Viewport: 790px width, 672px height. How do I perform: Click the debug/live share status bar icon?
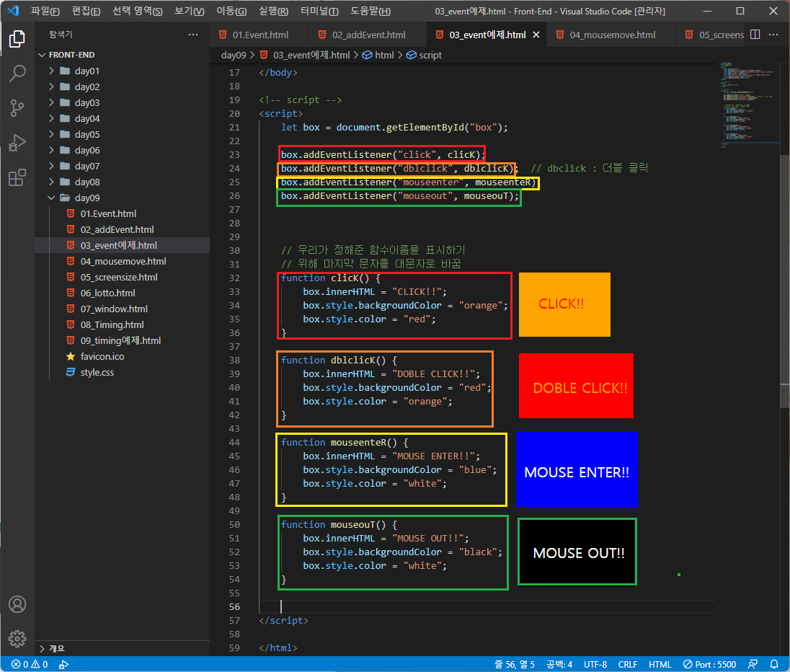coord(63,665)
